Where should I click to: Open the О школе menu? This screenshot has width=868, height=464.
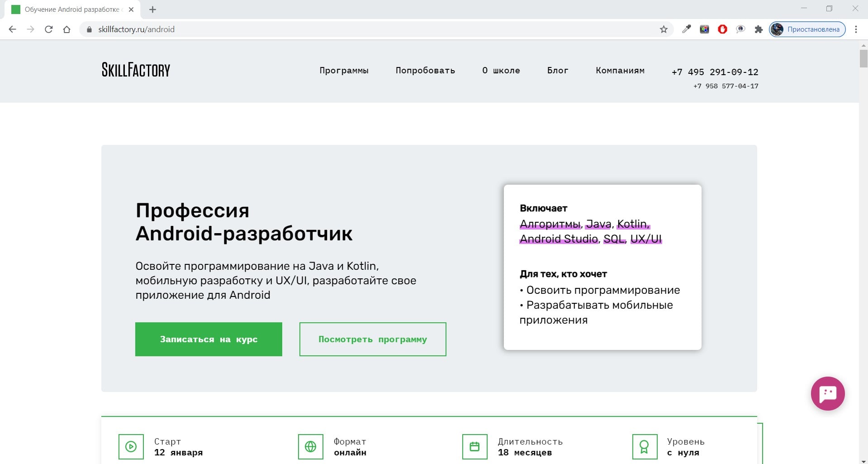pos(501,71)
